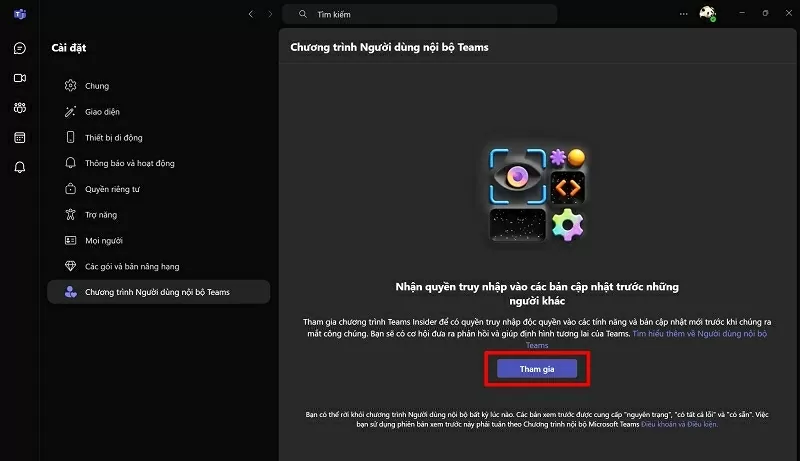Open the Communities people icon
The width and height of the screenshot is (800, 461).
[x=20, y=108]
